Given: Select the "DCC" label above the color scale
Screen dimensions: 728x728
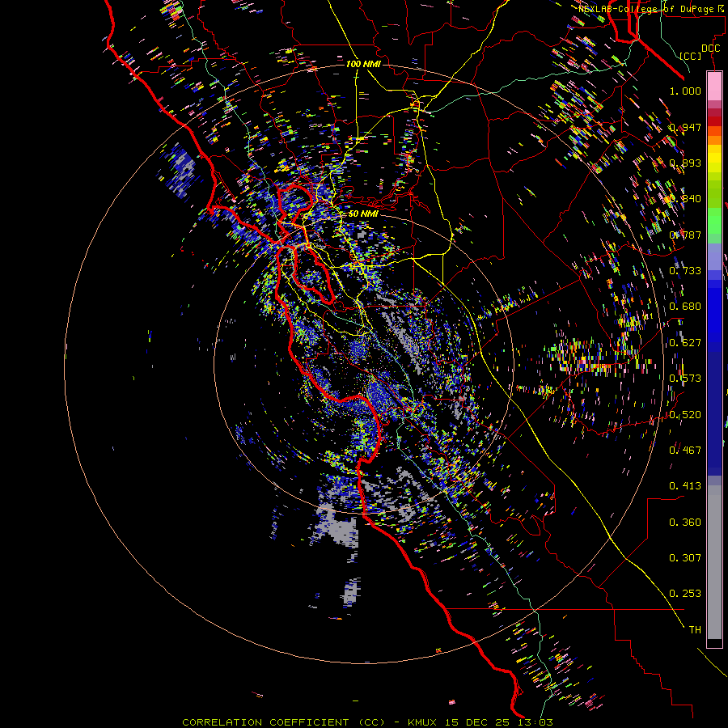Looking at the screenshot, I should point(710,49).
